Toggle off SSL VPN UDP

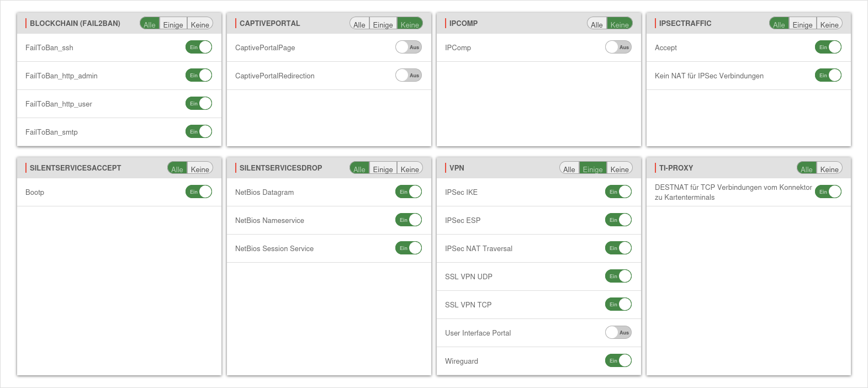click(x=618, y=277)
